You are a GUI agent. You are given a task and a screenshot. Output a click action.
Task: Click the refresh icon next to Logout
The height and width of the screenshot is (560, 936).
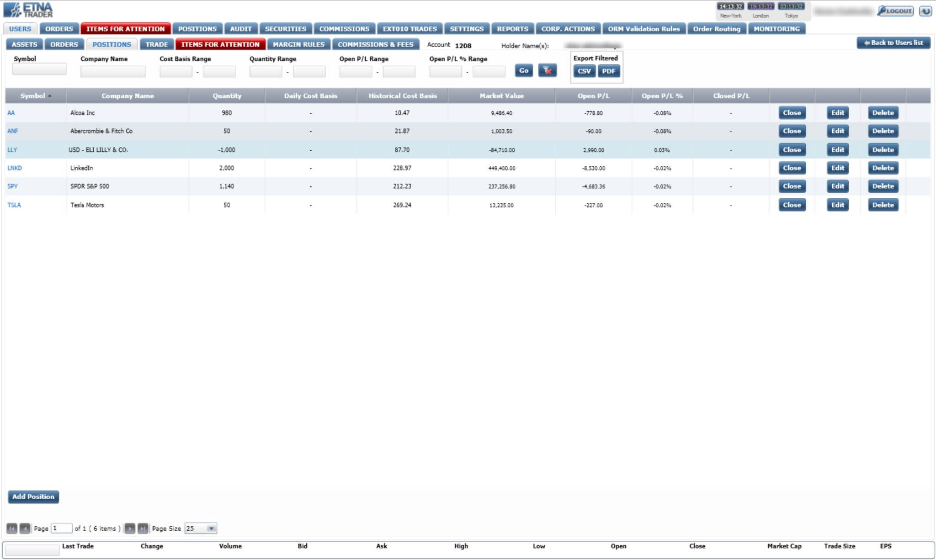[925, 11]
